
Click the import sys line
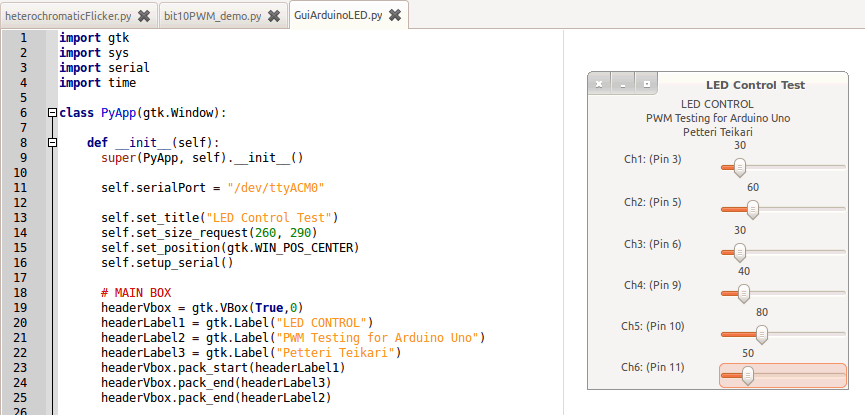coord(94,53)
